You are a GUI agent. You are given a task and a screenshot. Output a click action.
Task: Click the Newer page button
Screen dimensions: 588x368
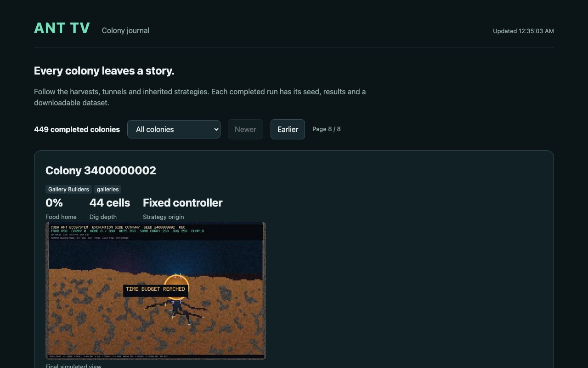[x=245, y=129]
